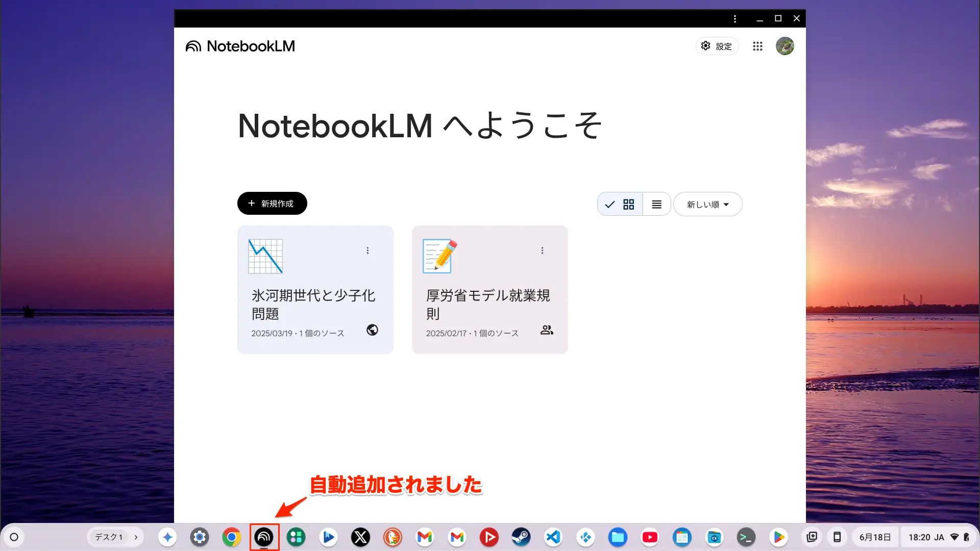980x551 pixels.
Task: Click the public globe icon on 氷河期世代 card
Action: point(373,330)
